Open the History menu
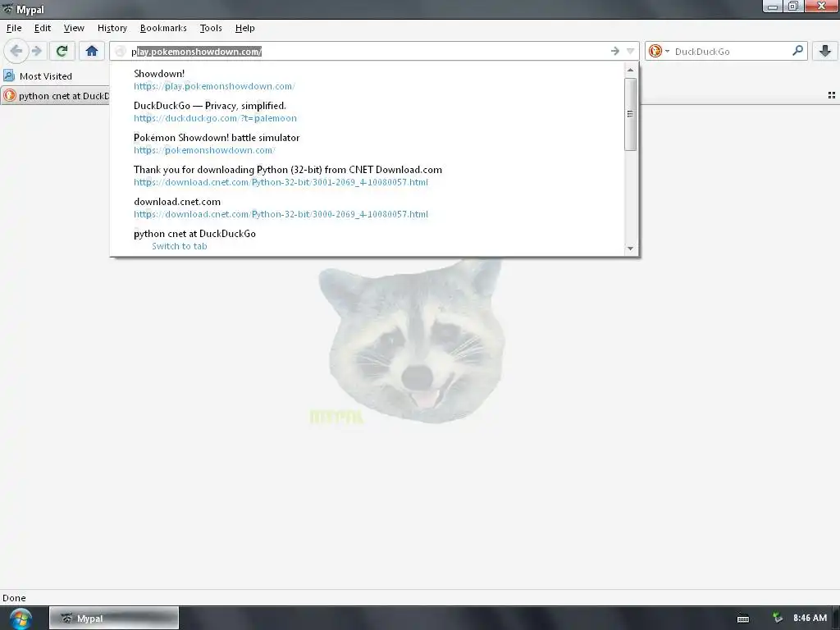 pos(112,28)
